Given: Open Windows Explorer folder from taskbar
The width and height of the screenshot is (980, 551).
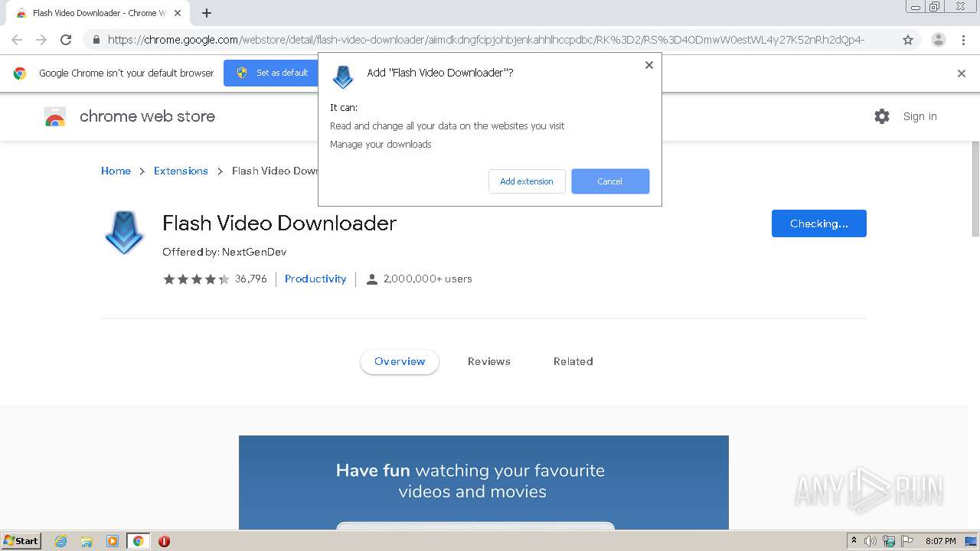Looking at the screenshot, I should 87,541.
